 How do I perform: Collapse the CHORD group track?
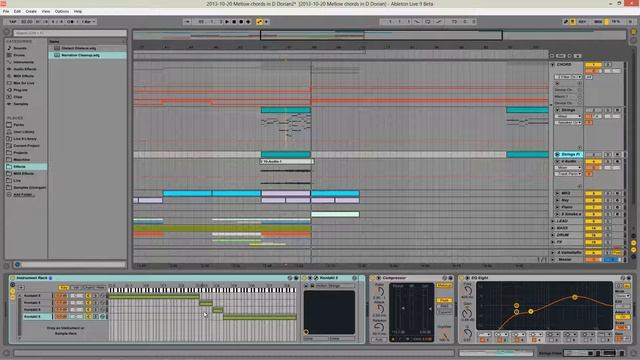[553, 64]
